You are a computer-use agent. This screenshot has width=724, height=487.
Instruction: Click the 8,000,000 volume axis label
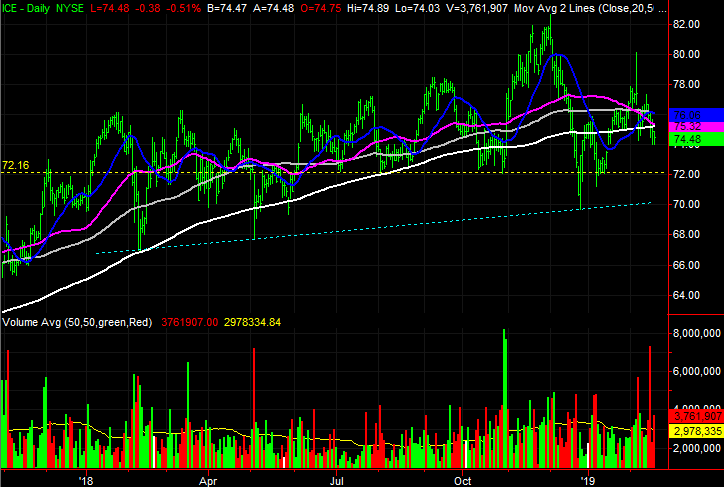(x=697, y=333)
